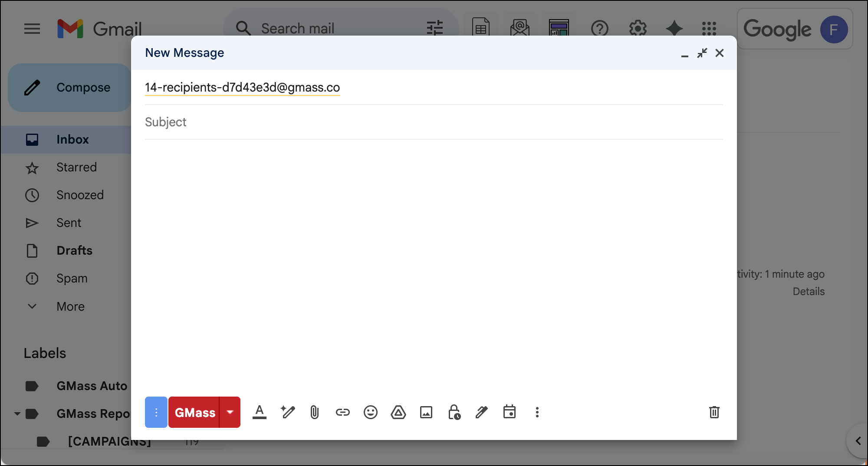Click in the message body area
The height and width of the screenshot is (466, 868).
(434, 260)
